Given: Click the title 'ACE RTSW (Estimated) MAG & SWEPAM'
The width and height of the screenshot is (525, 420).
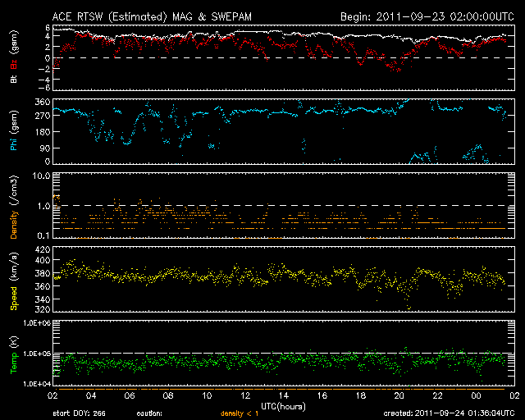Looking at the screenshot, I should (152, 16).
